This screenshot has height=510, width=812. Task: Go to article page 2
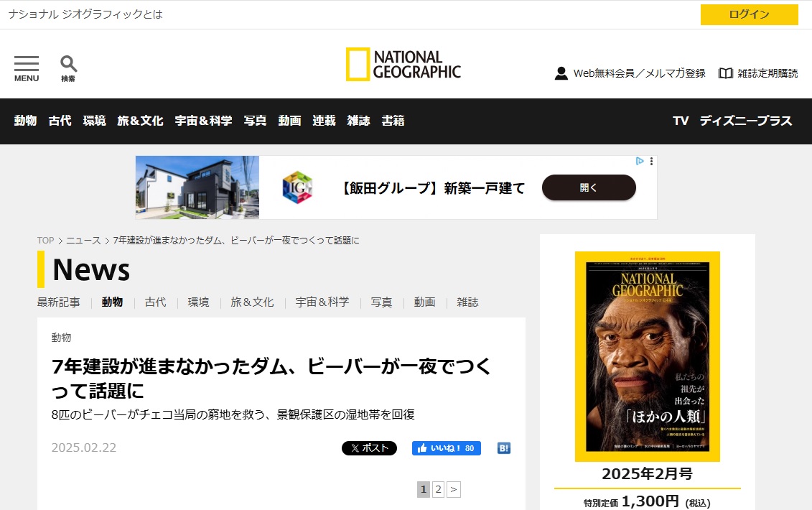[x=438, y=490]
